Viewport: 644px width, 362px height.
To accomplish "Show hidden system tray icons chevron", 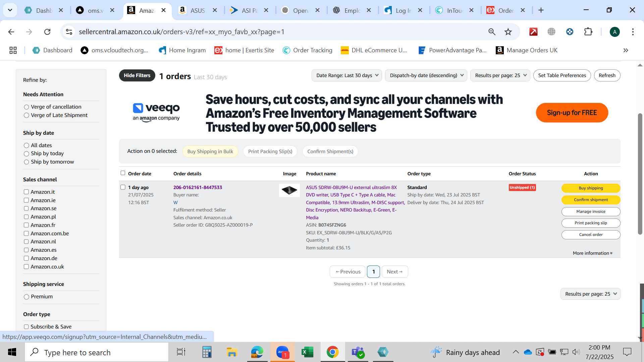I will (516, 352).
